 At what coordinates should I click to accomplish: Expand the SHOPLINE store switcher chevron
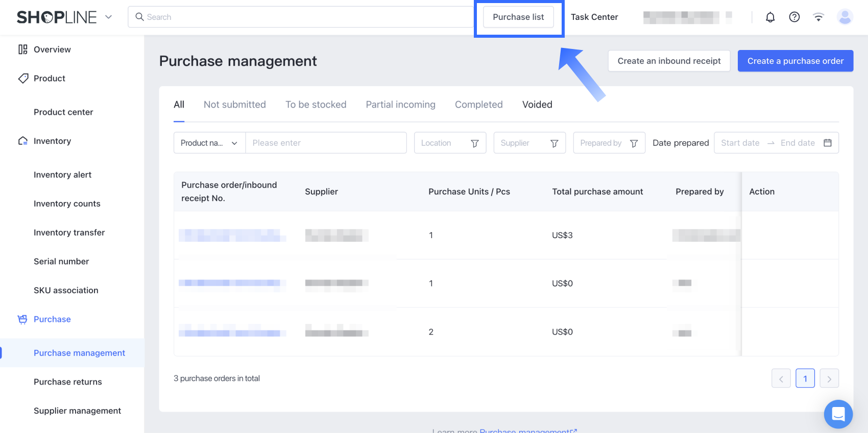coord(108,17)
